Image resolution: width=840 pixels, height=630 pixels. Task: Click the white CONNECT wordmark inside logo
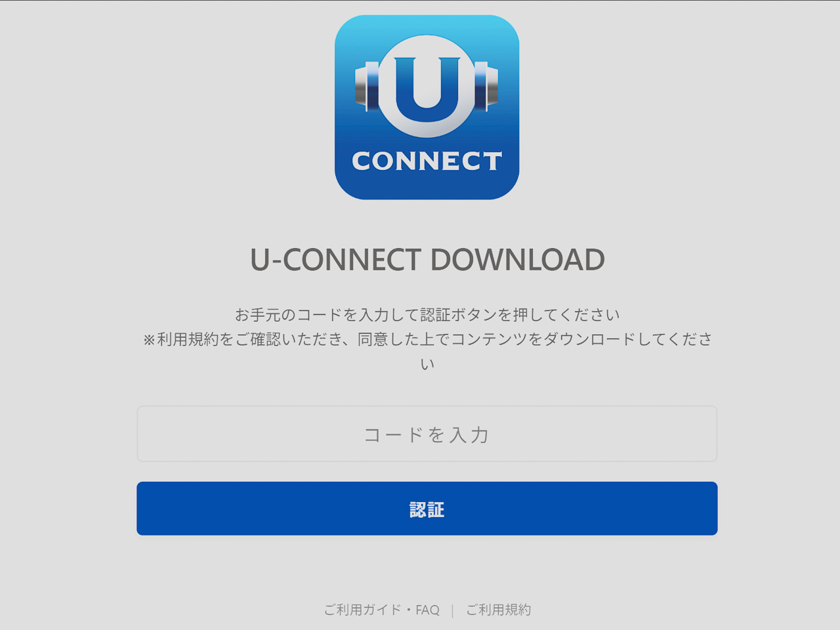(x=427, y=161)
